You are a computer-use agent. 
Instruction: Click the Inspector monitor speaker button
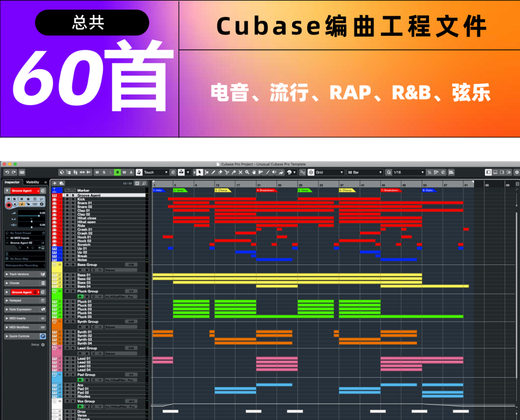(15, 204)
